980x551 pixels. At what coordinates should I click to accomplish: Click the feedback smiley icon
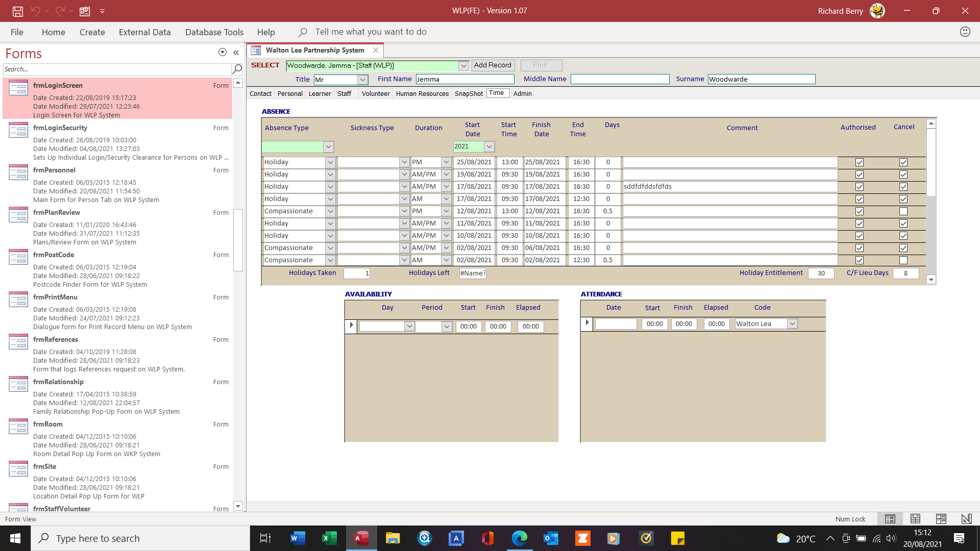tap(965, 32)
